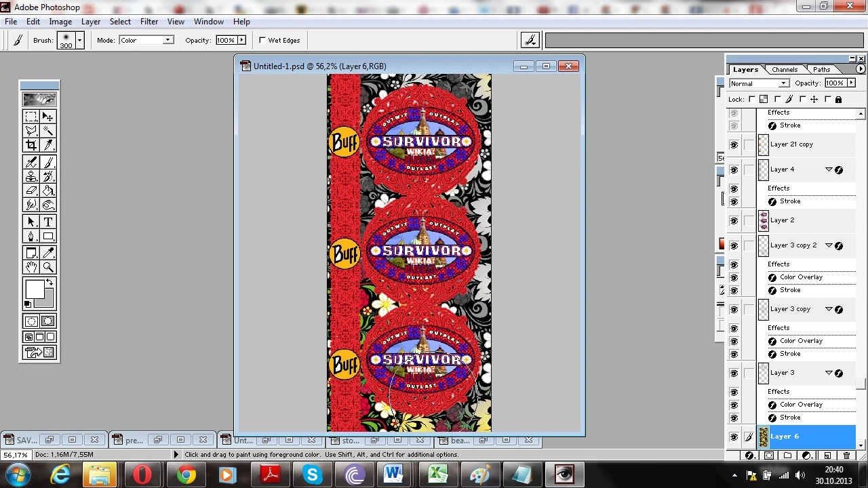
Task: Choose the Eraser tool
Action: point(31,190)
